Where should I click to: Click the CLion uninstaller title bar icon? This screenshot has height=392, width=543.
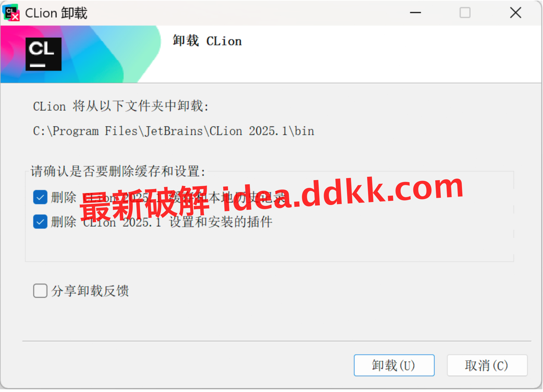tap(11, 13)
